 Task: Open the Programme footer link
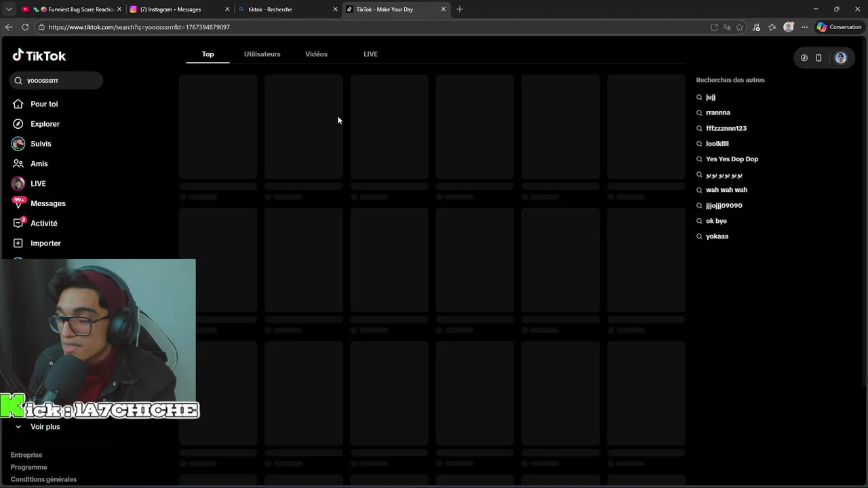28,467
